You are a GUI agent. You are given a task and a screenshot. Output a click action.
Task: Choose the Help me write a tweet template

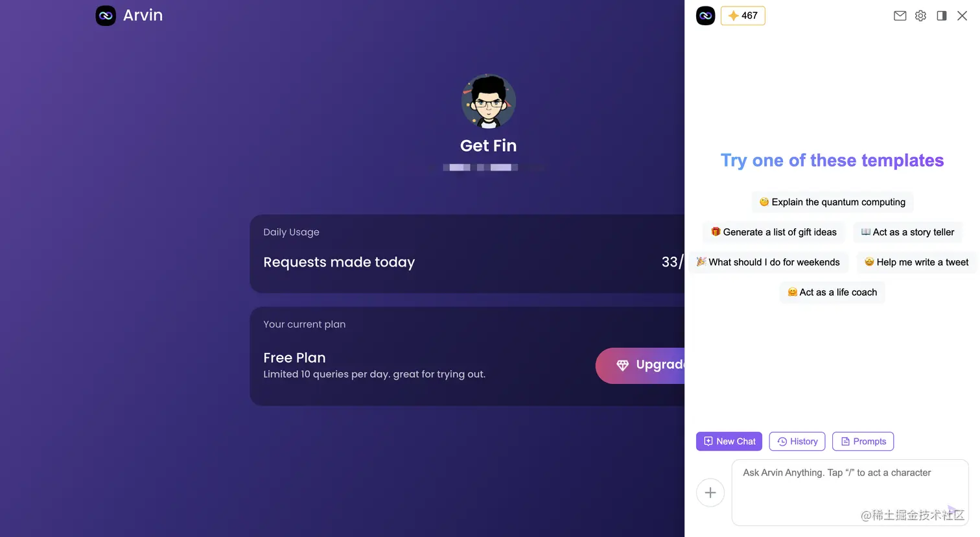pyautogui.click(x=916, y=262)
